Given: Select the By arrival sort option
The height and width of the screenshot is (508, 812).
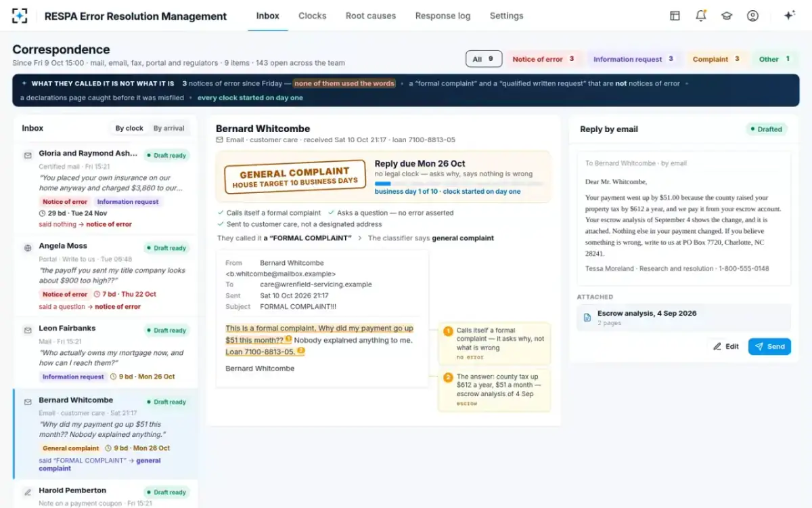Looking at the screenshot, I should [x=168, y=128].
